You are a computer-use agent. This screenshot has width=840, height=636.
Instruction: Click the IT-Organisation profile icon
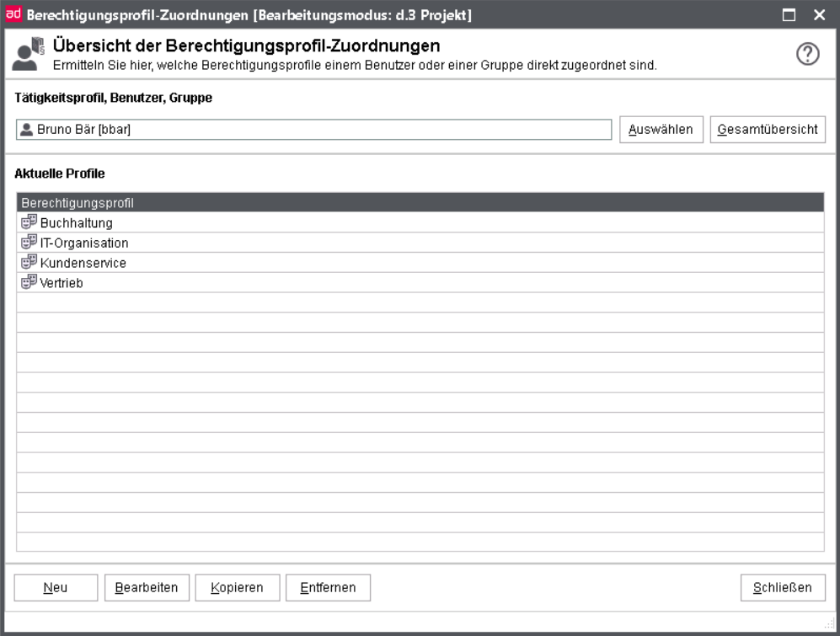coord(29,242)
